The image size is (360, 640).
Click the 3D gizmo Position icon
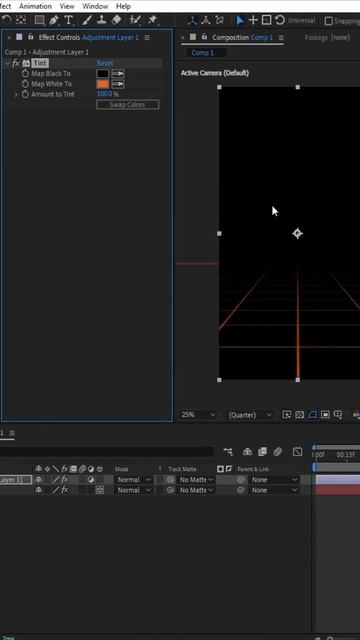point(253,20)
